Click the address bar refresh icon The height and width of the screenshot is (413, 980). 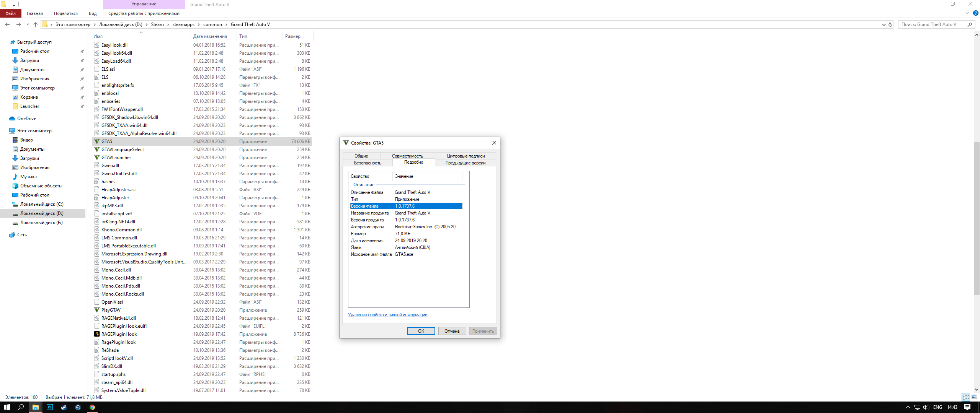tap(890, 24)
